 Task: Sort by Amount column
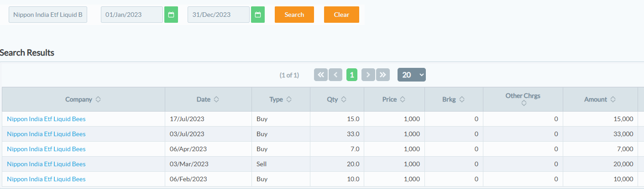pyautogui.click(x=613, y=99)
